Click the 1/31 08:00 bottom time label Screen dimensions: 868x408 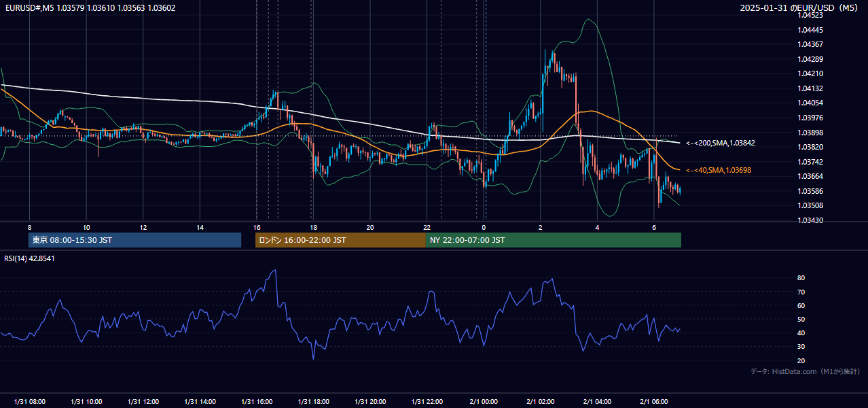[x=29, y=402]
